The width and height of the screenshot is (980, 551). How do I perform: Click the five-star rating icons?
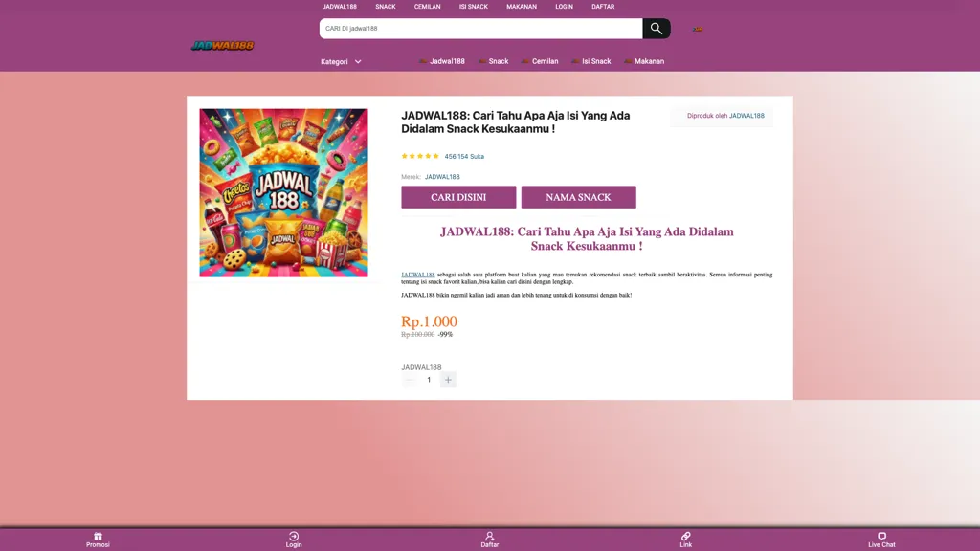(x=420, y=156)
